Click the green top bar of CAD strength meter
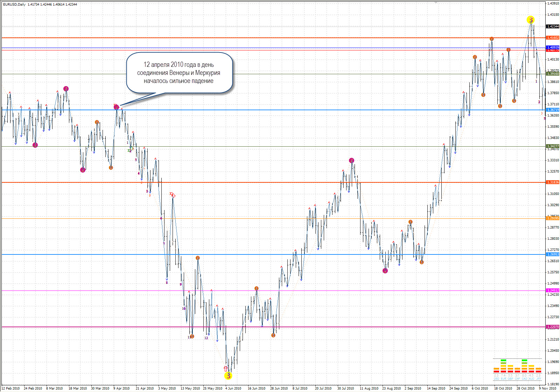 click(x=524, y=360)
